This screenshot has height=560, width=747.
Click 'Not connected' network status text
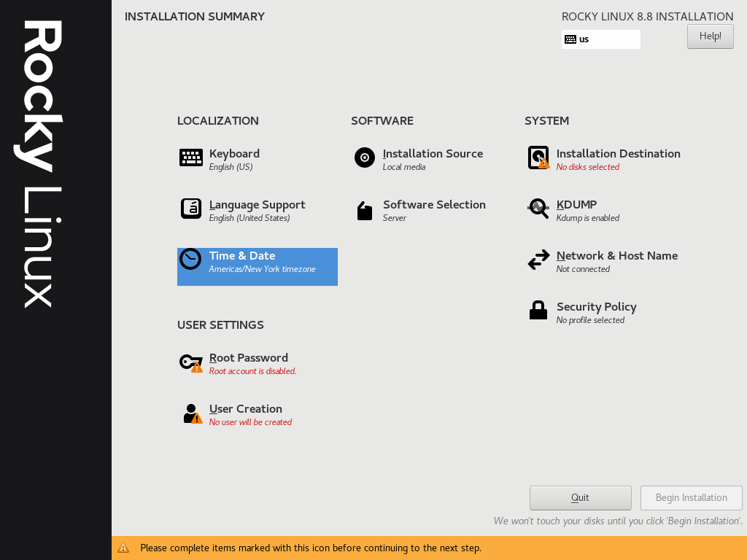tap(583, 269)
